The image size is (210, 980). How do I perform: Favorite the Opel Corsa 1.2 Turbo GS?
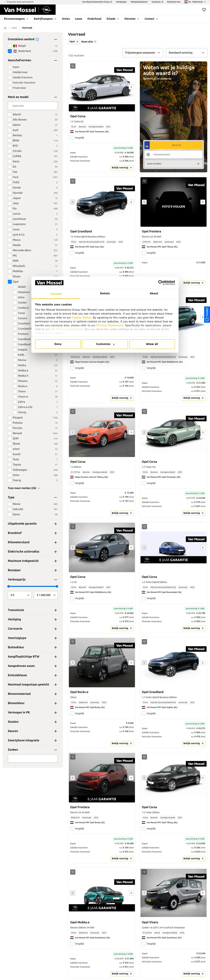click(73, 66)
